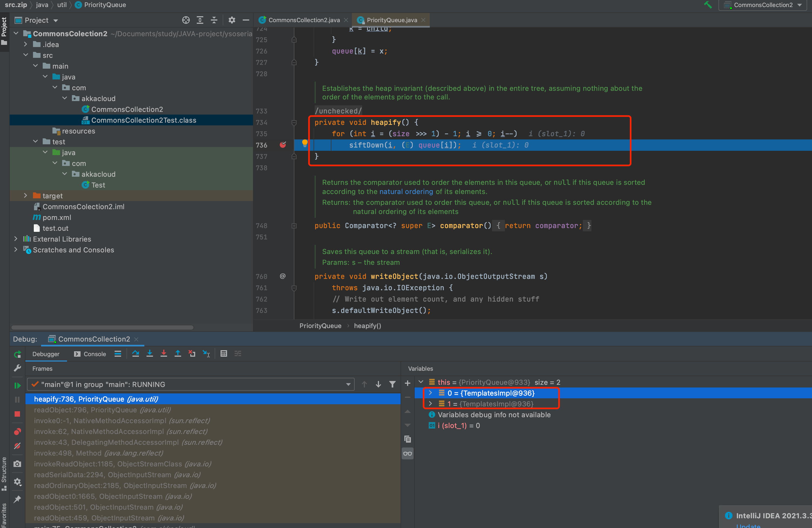Click Step Over in the debug toolbar
The height and width of the screenshot is (528, 812).
pos(135,354)
